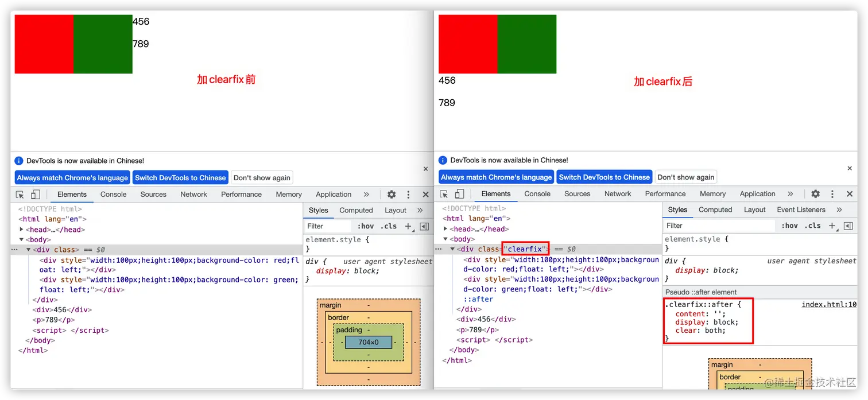Screen dimensions: 868x400
Task: Open the three-dot menu in left DevTools
Action: 408,195
